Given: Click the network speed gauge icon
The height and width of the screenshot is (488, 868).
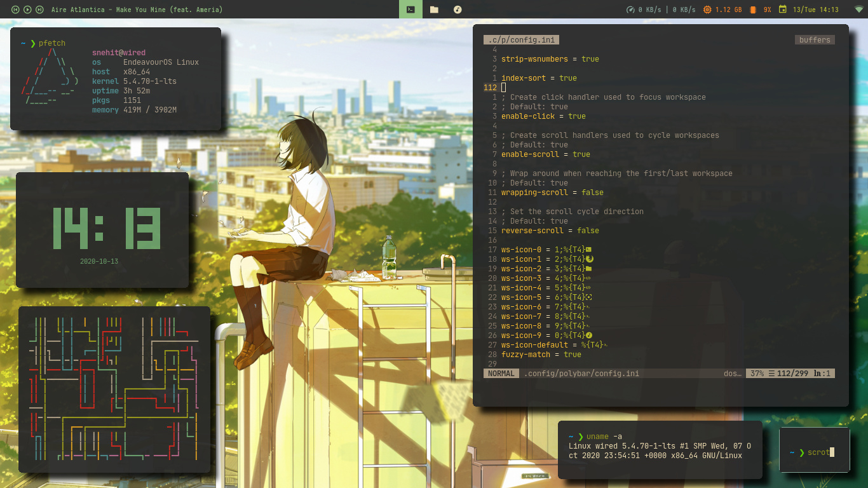Looking at the screenshot, I should click(x=630, y=10).
